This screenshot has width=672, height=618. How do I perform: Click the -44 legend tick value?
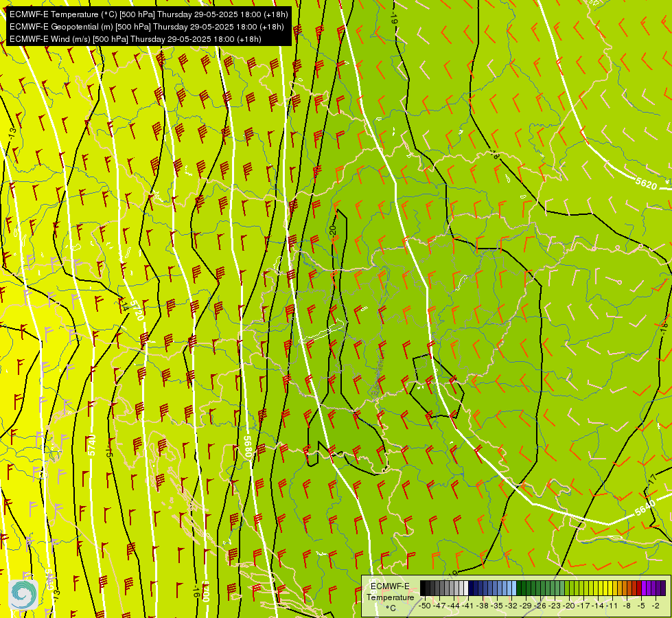(454, 606)
